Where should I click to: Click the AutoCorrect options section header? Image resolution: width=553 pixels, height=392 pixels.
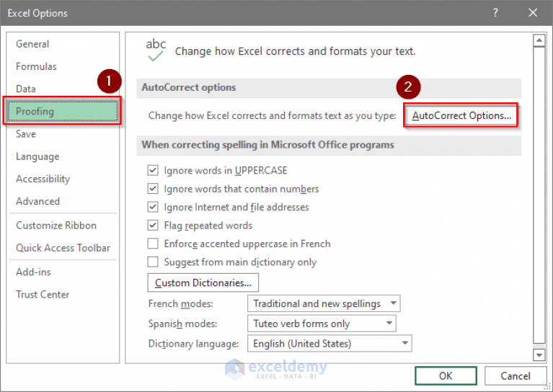click(329, 87)
